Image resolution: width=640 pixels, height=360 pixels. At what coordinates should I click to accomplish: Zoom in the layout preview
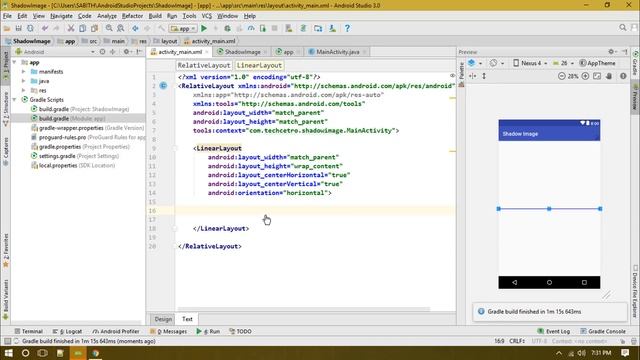(585, 76)
